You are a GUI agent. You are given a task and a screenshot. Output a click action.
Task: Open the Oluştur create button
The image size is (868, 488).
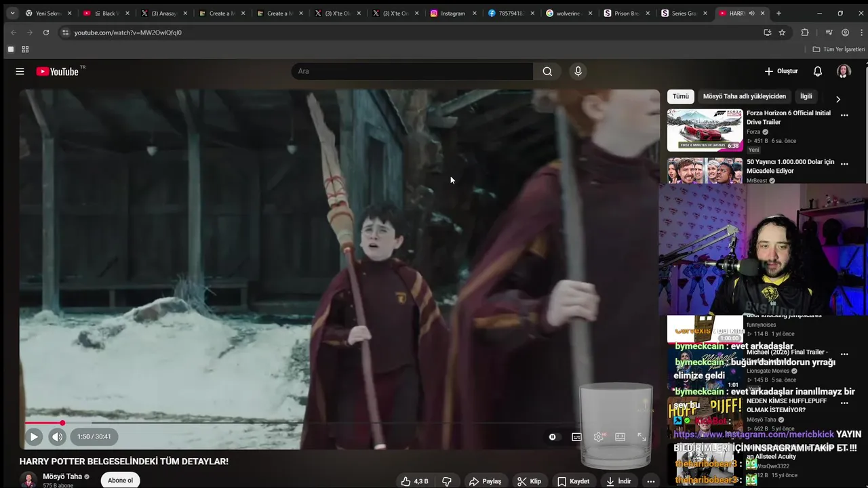coord(781,71)
